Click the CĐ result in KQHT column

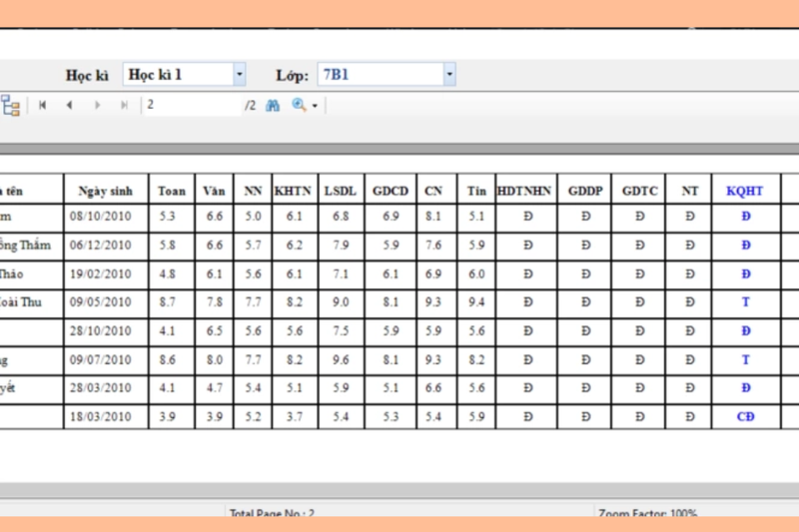(745, 417)
